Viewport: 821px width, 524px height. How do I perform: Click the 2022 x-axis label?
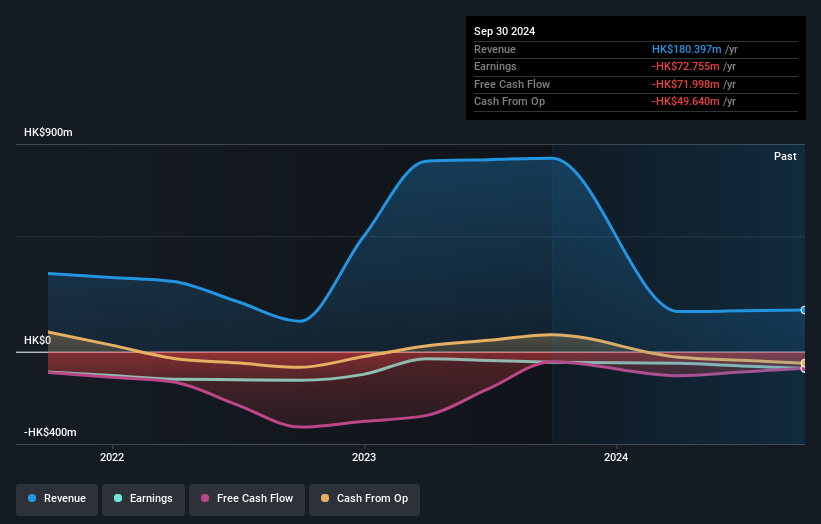tap(112, 458)
